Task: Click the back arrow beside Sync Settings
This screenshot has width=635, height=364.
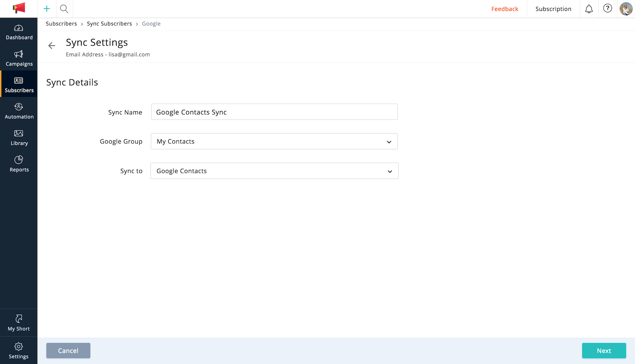Action: pyautogui.click(x=52, y=46)
